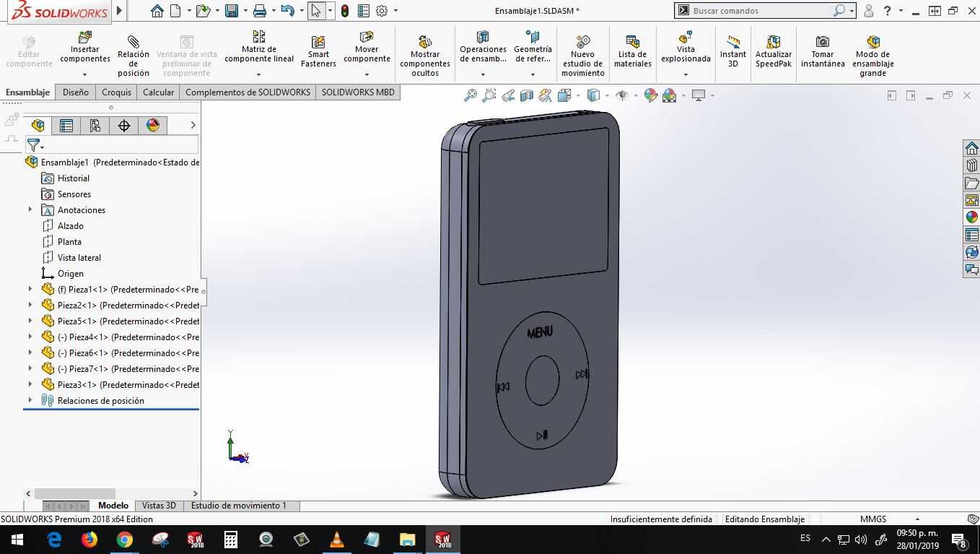
Task: Click Mover componente tool
Action: click(x=367, y=47)
